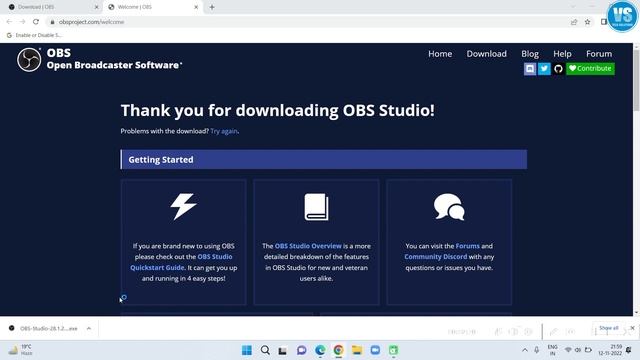Open the ENG IN language switcher
This screenshot has width=640, height=360.
tap(552, 350)
